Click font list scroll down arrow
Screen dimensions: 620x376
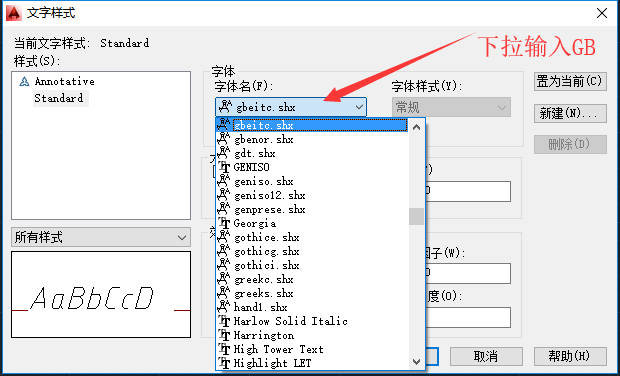416,361
